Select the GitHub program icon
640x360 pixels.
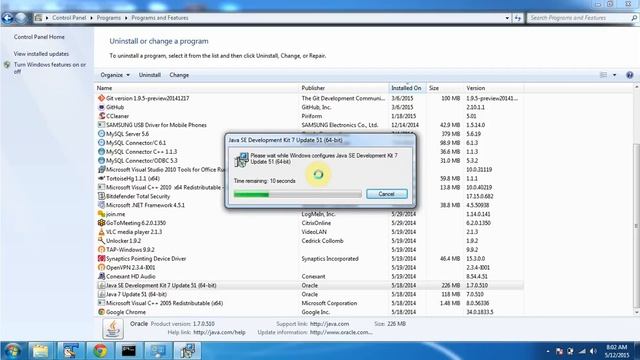tap(101, 107)
